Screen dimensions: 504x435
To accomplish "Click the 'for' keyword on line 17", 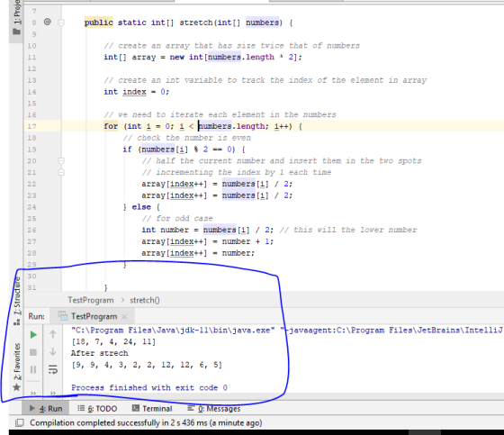I will 111,126.
